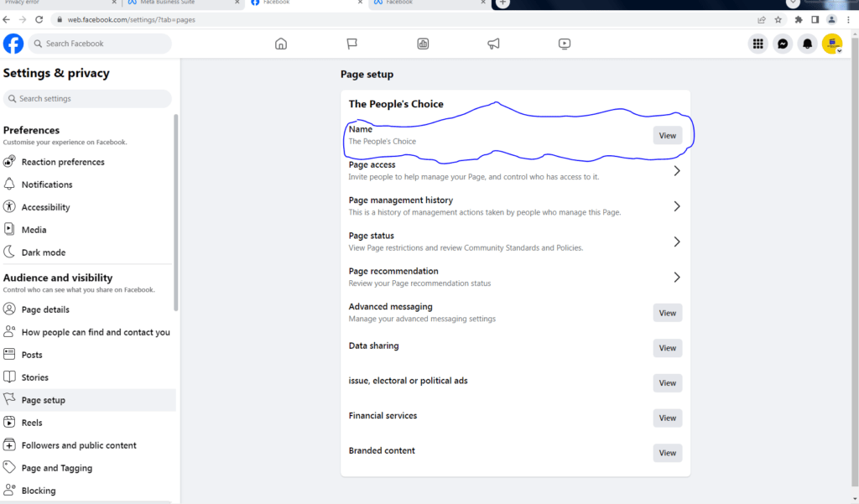Expand Page recommendation chevron
The image size is (859, 504).
tap(677, 278)
